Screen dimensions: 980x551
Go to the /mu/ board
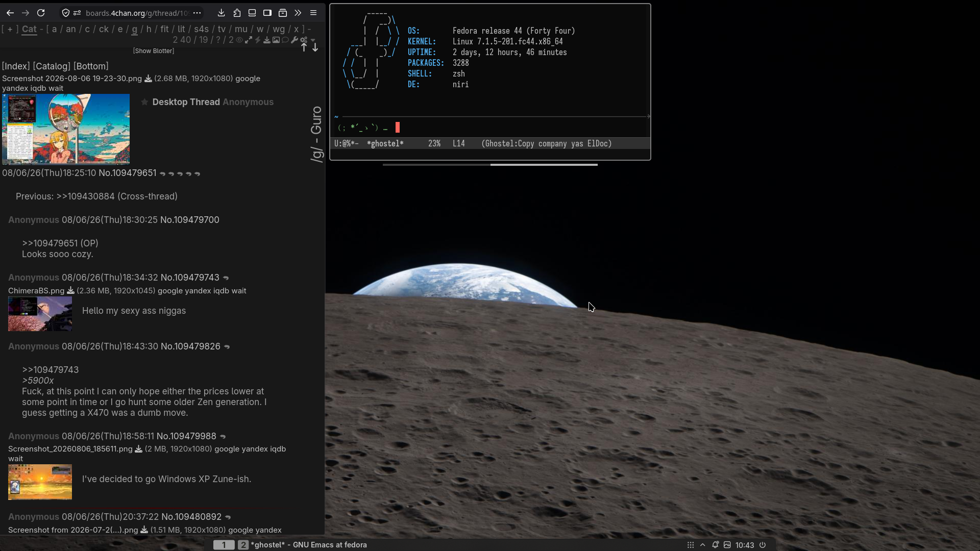coord(241,29)
